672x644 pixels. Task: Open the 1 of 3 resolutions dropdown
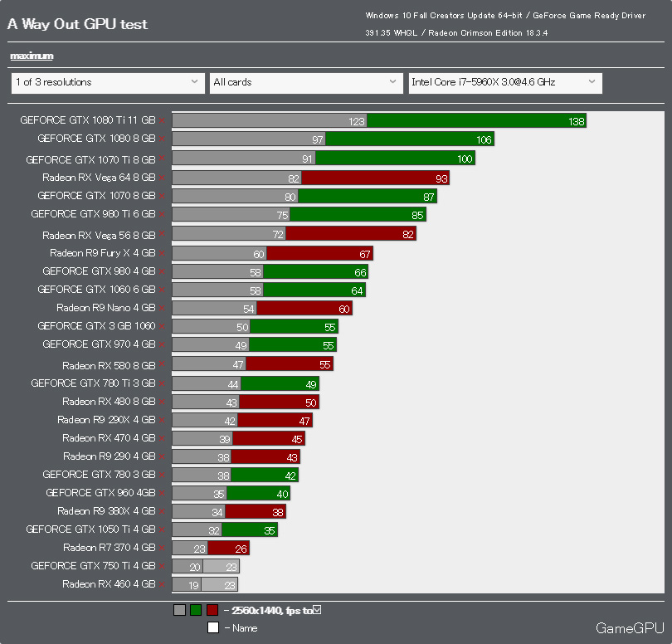click(108, 83)
